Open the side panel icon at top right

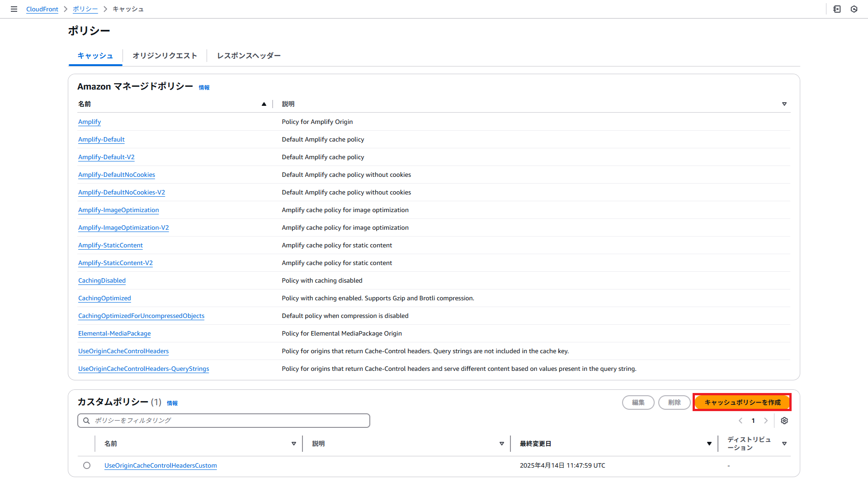coord(837,9)
